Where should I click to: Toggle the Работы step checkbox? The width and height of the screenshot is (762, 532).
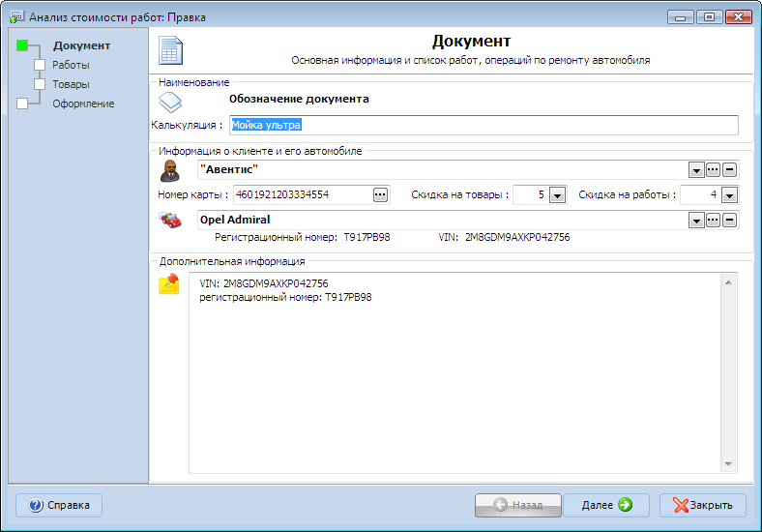(40, 66)
